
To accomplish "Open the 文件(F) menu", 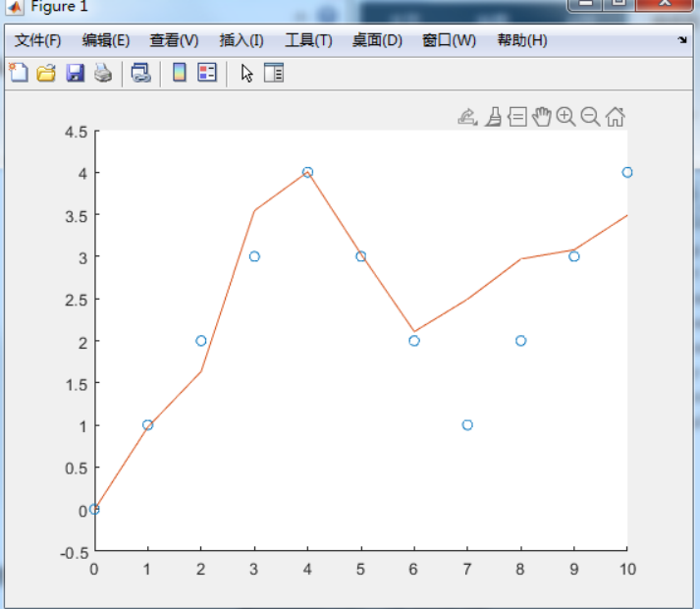I will tap(37, 40).
